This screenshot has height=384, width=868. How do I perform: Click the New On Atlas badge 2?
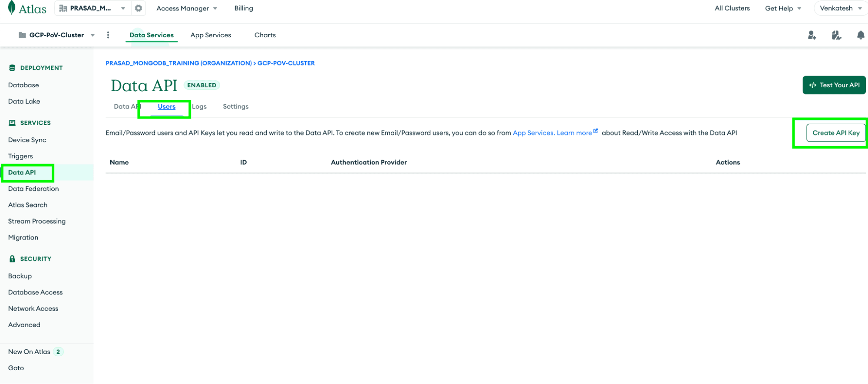(x=58, y=351)
